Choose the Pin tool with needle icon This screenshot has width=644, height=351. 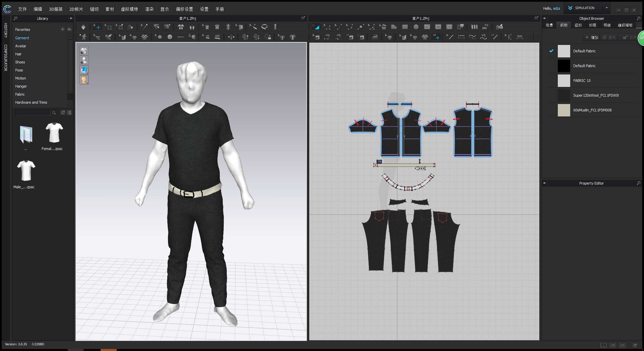click(x=144, y=27)
